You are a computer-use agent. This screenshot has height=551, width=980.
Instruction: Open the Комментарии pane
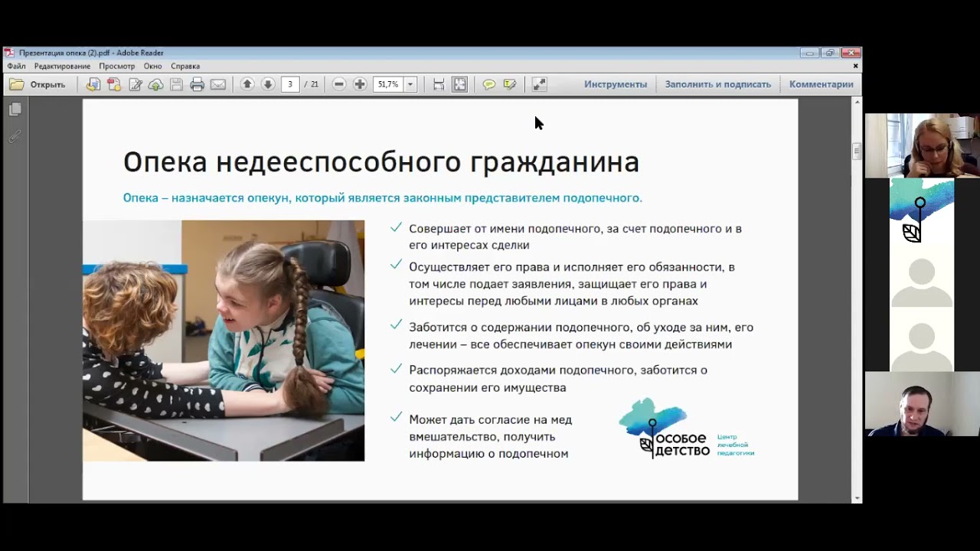pos(821,84)
